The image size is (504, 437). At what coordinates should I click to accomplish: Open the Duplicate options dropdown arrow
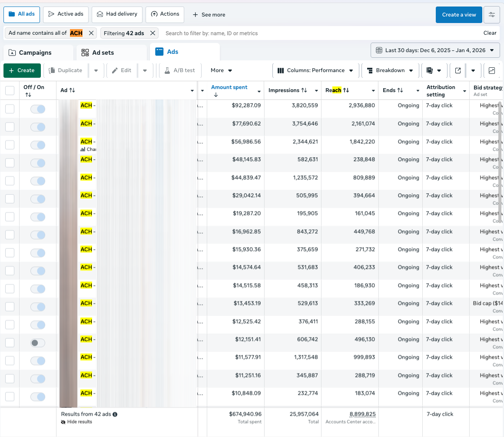click(96, 70)
